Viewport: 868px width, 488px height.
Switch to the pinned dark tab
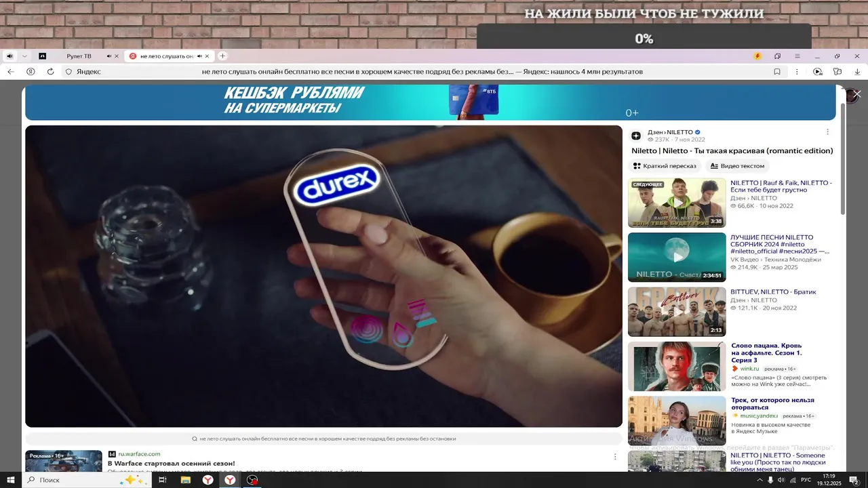point(43,56)
